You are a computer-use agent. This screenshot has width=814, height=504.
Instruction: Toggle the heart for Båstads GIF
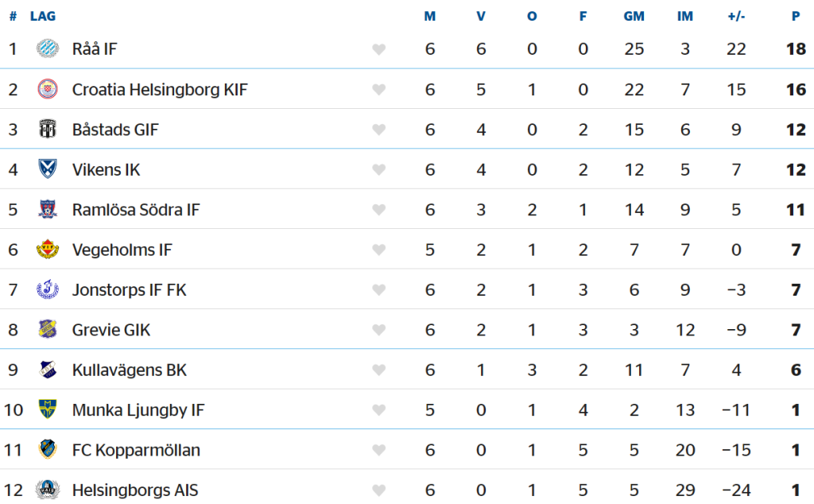(378, 130)
